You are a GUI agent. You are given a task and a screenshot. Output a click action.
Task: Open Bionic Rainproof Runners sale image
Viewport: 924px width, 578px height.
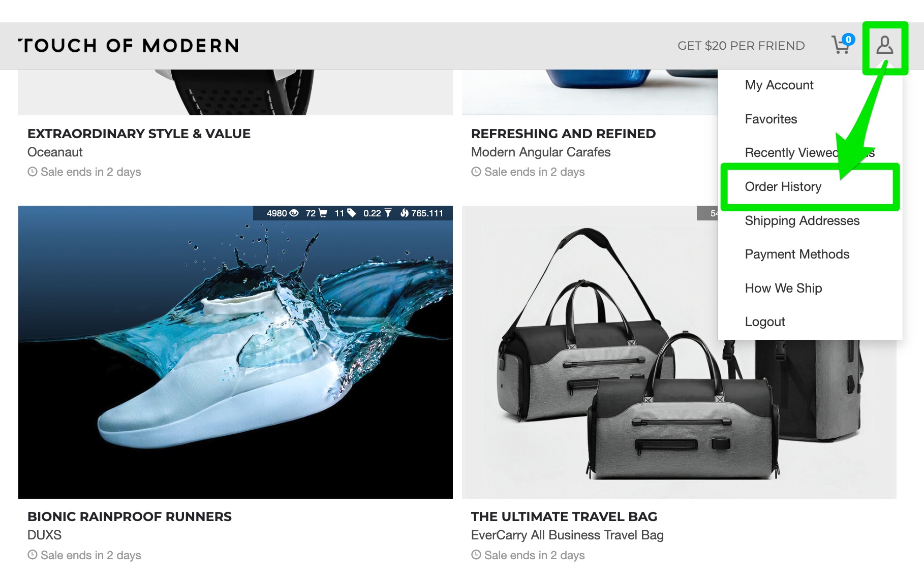pos(235,352)
